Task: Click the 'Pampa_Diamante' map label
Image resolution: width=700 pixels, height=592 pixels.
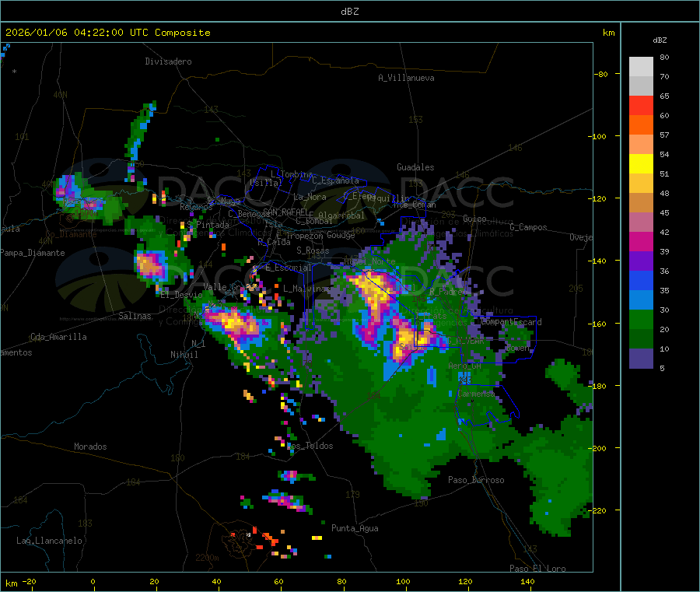Action: [x=33, y=253]
